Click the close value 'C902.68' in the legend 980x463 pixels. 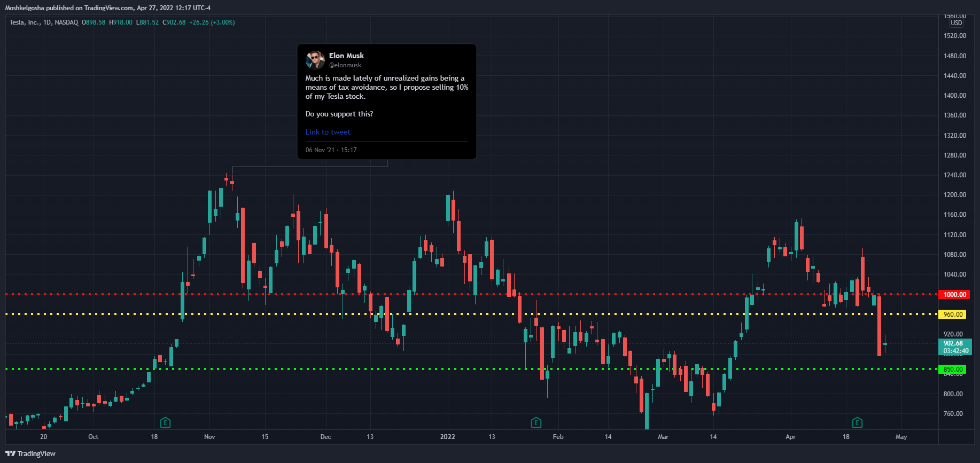(x=174, y=22)
